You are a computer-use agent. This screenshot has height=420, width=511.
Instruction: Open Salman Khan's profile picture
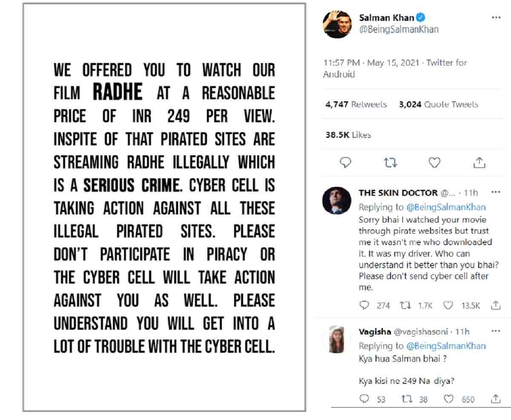(x=336, y=24)
